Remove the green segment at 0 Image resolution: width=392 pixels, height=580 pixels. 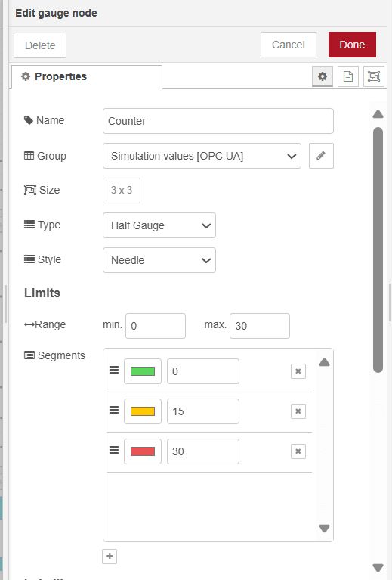pyautogui.click(x=298, y=371)
